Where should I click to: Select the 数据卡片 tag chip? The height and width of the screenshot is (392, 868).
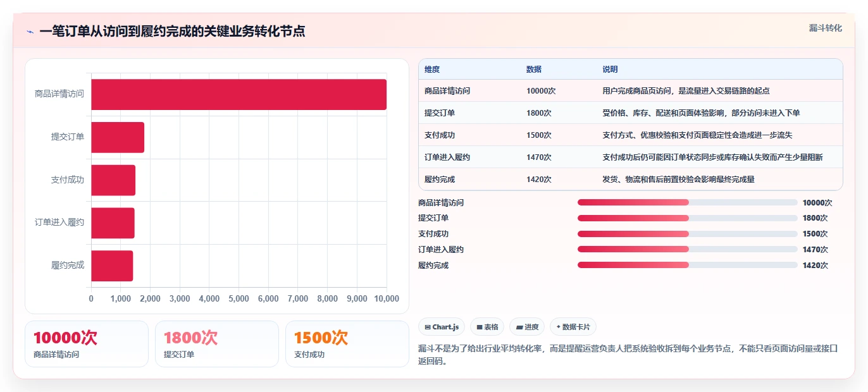[573, 327]
